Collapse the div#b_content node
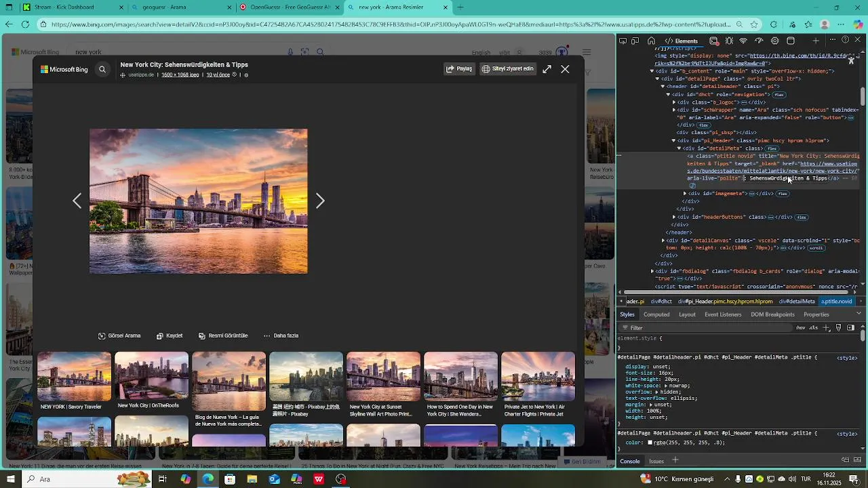This screenshot has height=488, width=868. (x=652, y=71)
